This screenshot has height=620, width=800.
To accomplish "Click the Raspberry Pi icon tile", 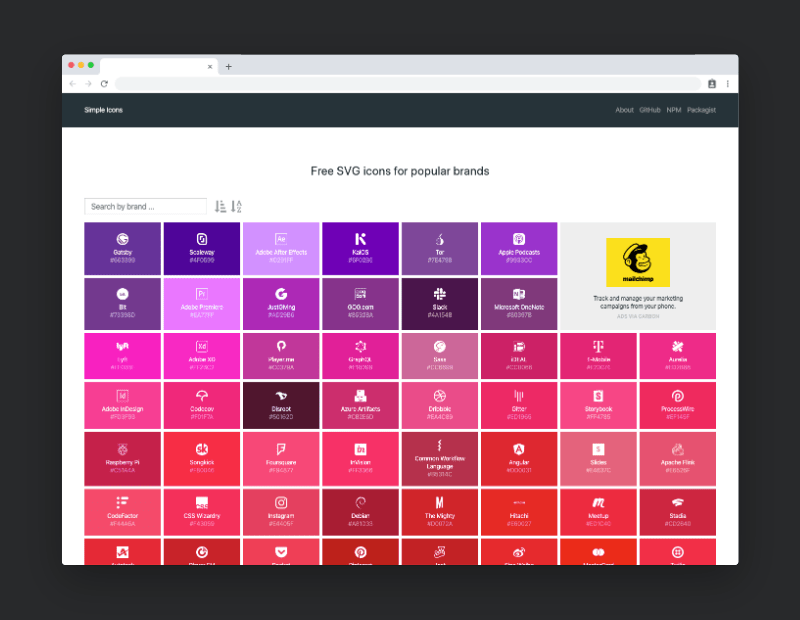I will 122,450.
